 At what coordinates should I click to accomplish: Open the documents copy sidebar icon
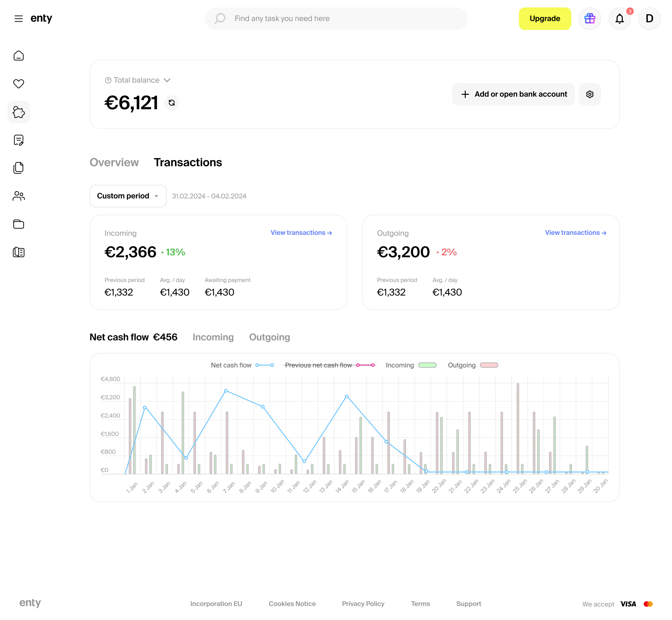click(x=19, y=168)
